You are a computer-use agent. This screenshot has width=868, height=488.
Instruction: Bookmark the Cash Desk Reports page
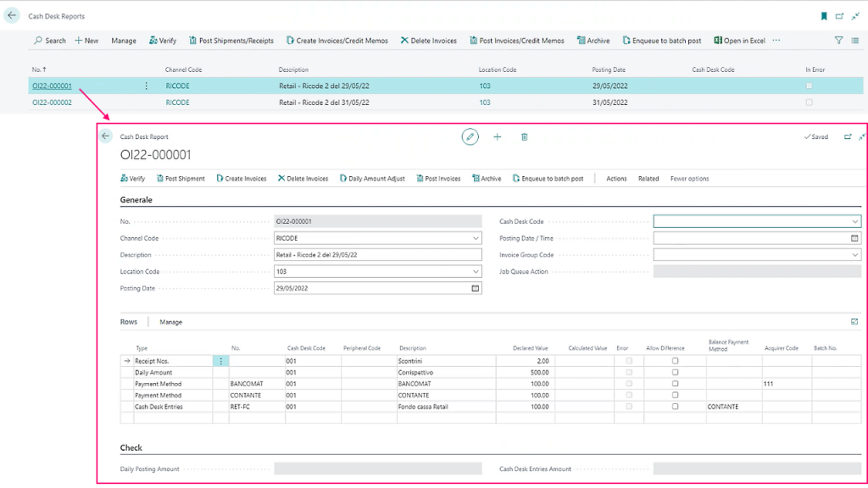click(x=824, y=16)
